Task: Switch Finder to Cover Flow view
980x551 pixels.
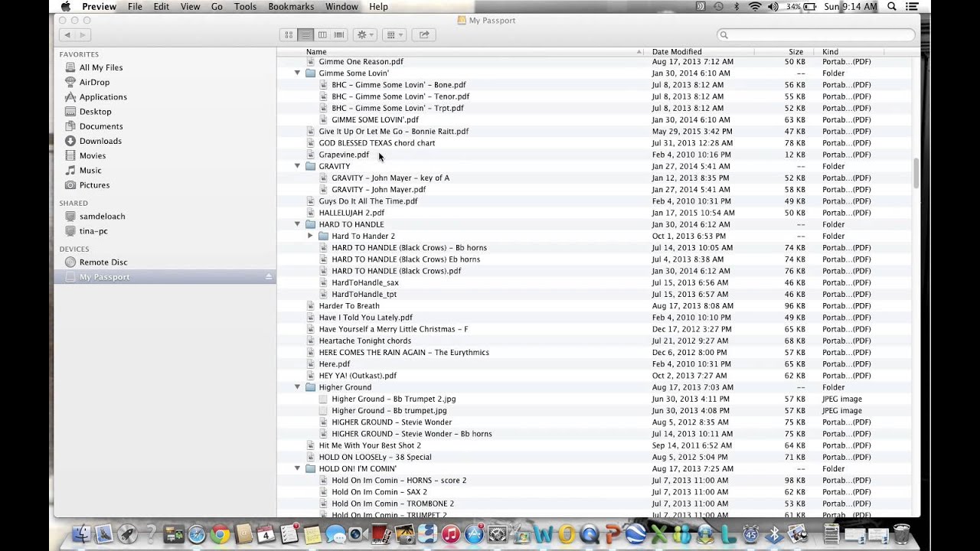Action: [339, 34]
